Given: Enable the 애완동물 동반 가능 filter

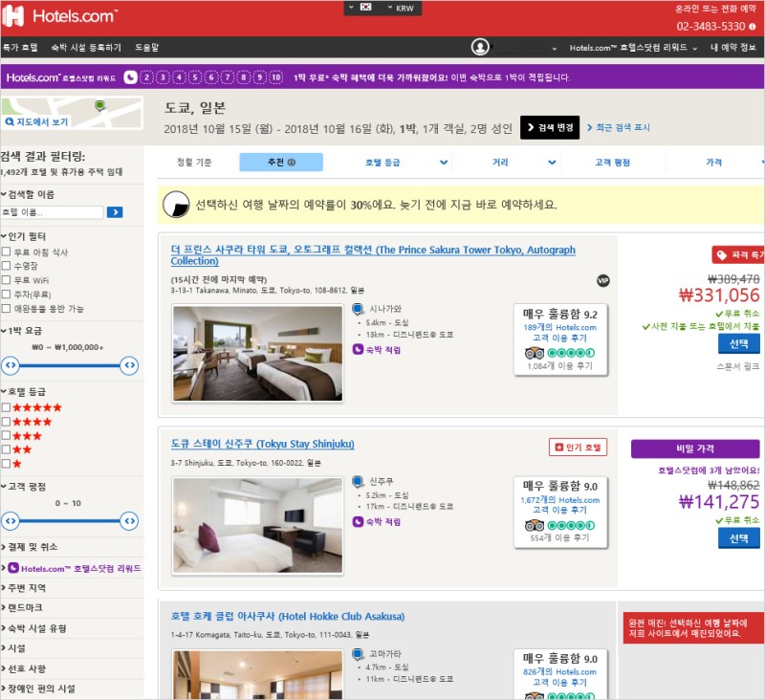Looking at the screenshot, I should pos(7,308).
